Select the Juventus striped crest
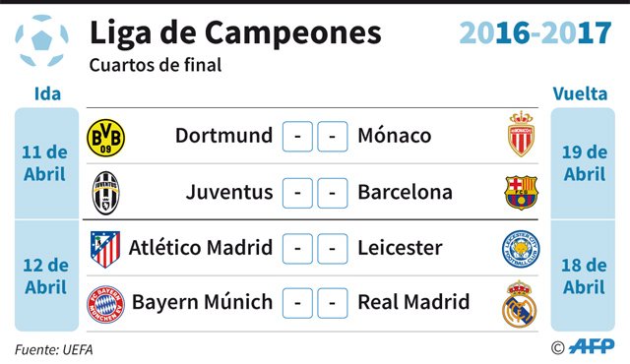Viewport: 630px width, 364px height. click(105, 193)
